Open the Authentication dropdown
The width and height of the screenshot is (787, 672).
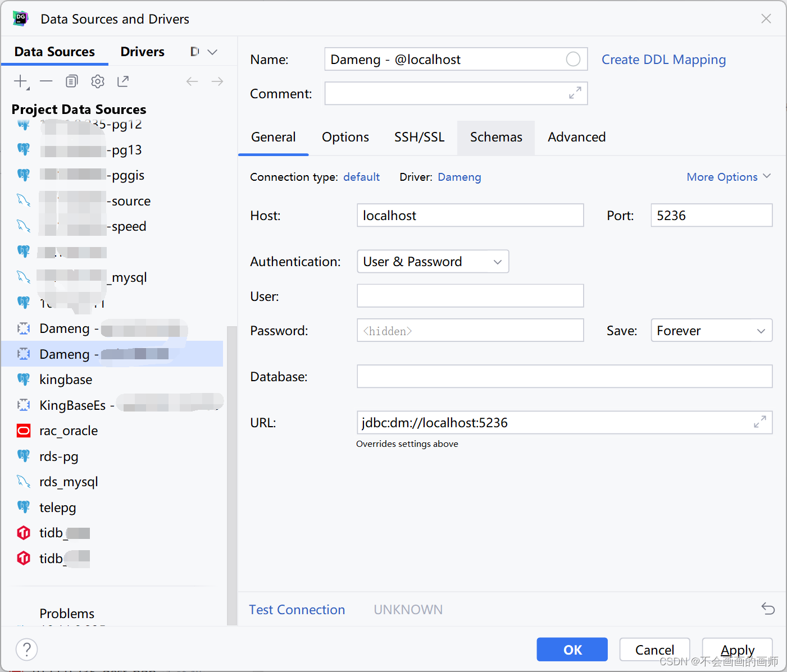433,262
